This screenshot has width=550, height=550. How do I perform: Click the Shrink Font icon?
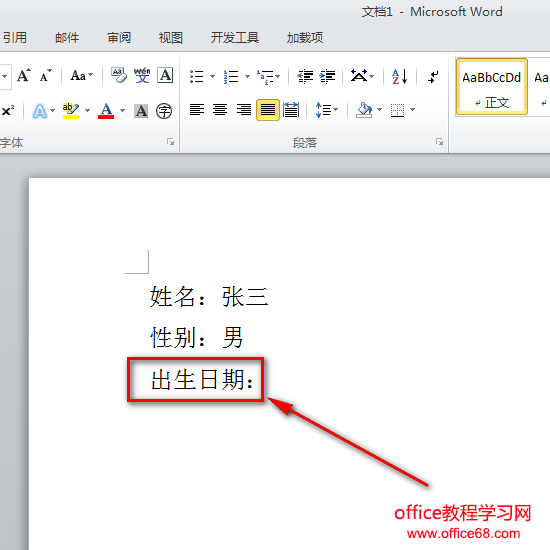pyautogui.click(x=46, y=75)
